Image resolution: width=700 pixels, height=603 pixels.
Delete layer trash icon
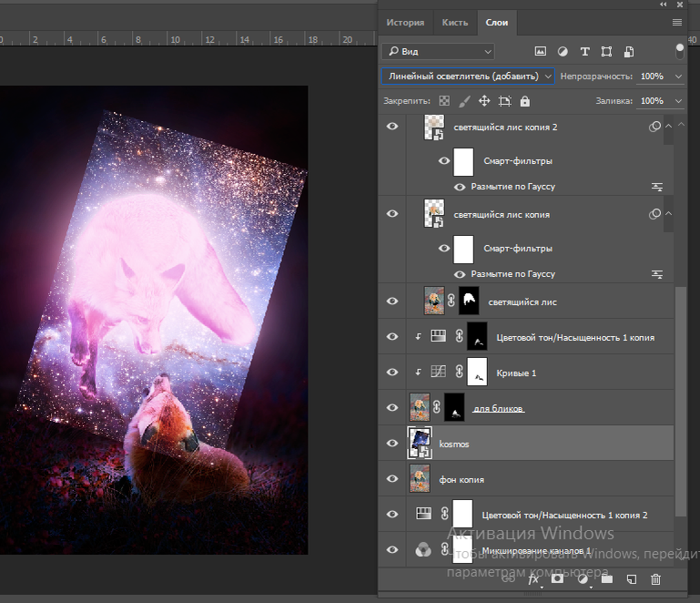point(655,579)
